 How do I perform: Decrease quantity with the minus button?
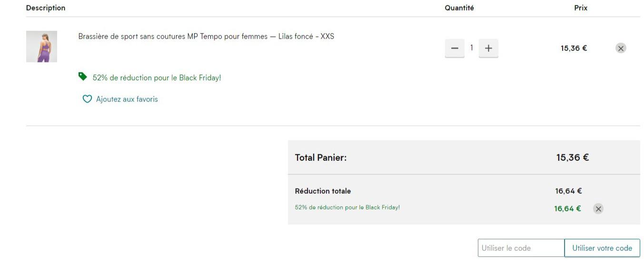[x=455, y=48]
